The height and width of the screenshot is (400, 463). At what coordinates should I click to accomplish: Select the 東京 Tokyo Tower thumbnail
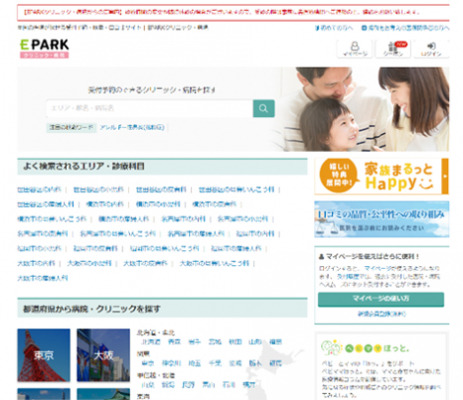(x=44, y=355)
